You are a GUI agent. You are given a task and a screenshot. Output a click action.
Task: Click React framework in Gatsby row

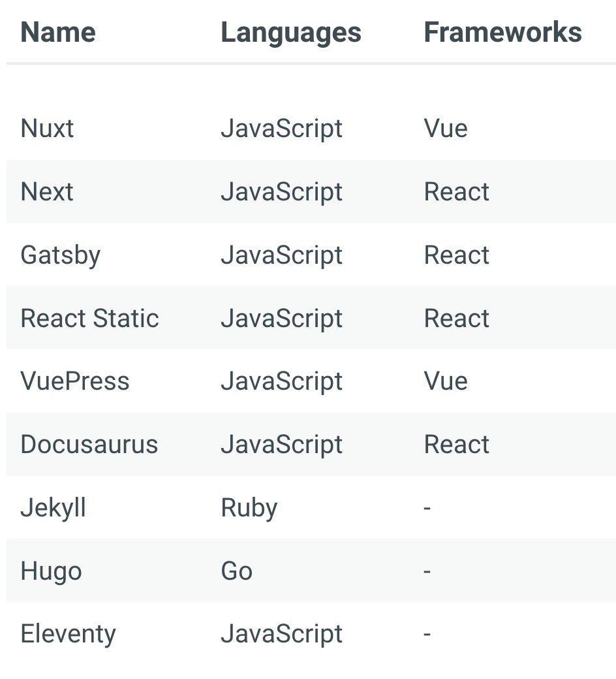pos(456,255)
